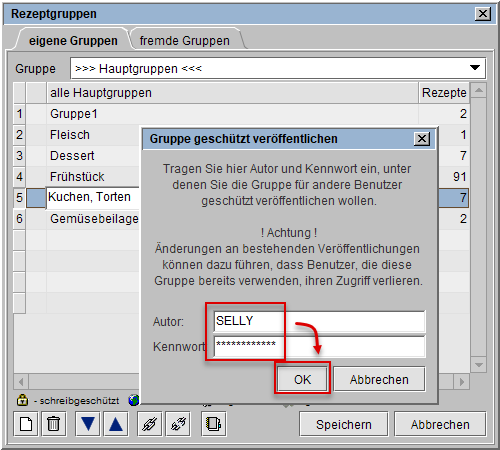This screenshot has width=500, height=450.
Task: Move group up with blue up triangle
Action: click(116, 424)
